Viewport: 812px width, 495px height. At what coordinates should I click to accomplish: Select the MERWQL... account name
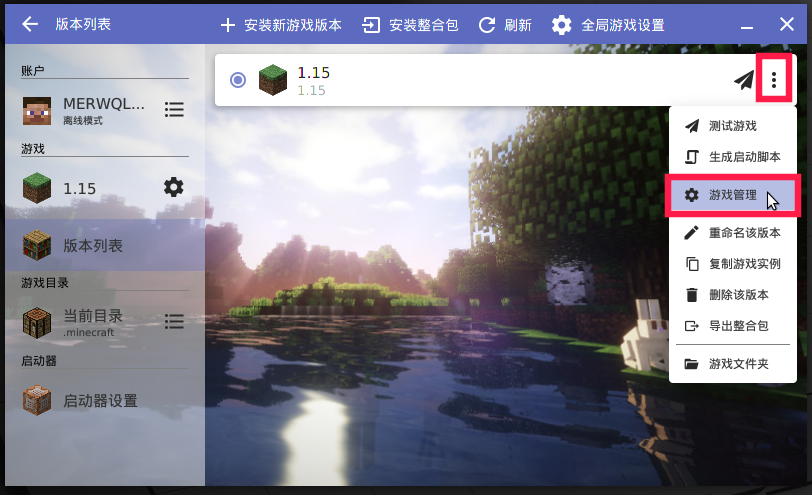[104, 104]
